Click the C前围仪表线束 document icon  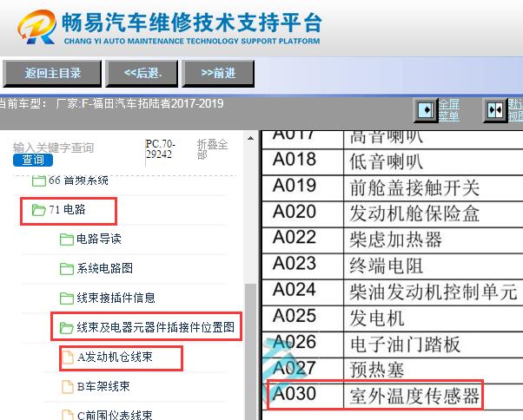click(x=68, y=415)
